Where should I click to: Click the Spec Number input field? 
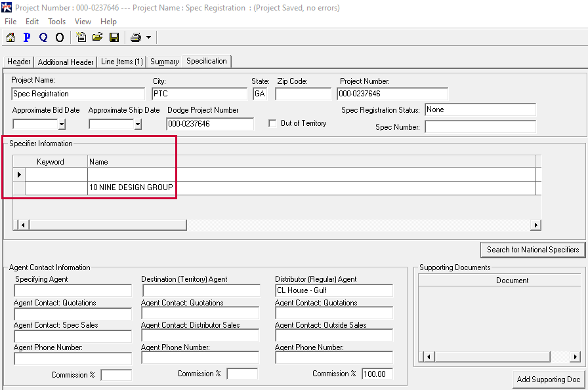[480, 127]
